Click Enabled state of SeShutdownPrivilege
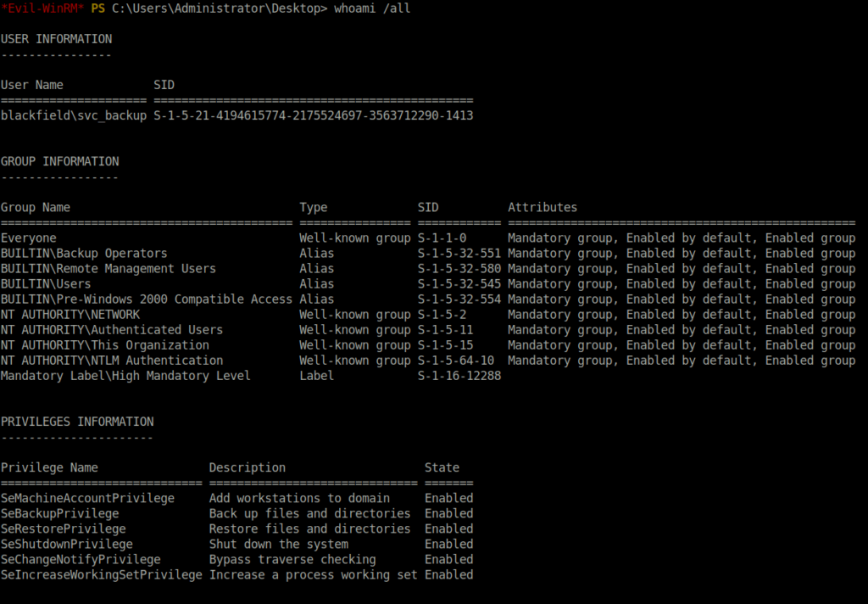 449,544
